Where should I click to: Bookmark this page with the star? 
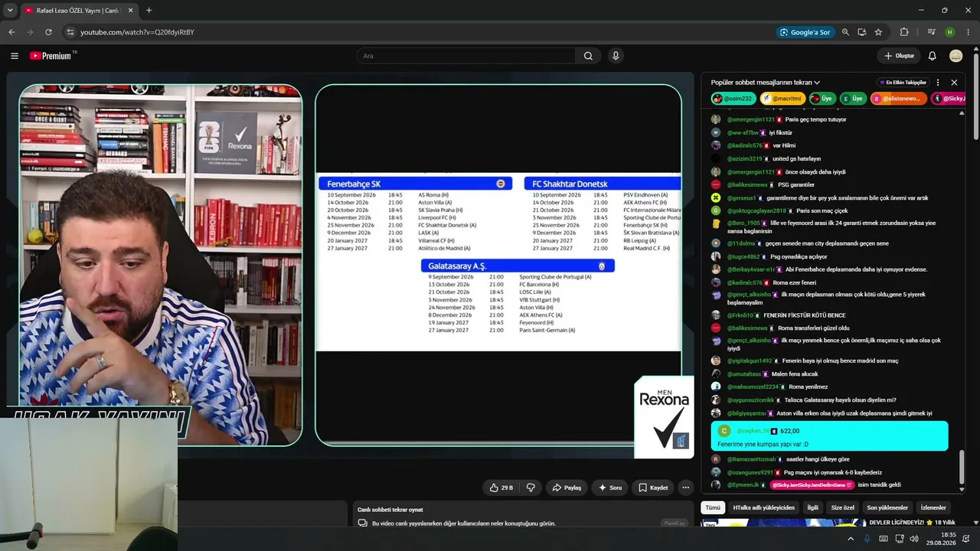click(x=878, y=32)
